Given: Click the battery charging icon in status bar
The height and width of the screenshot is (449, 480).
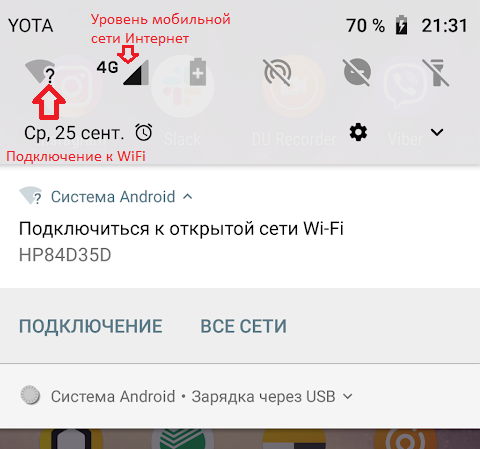Looking at the screenshot, I should pyautogui.click(x=401, y=25).
